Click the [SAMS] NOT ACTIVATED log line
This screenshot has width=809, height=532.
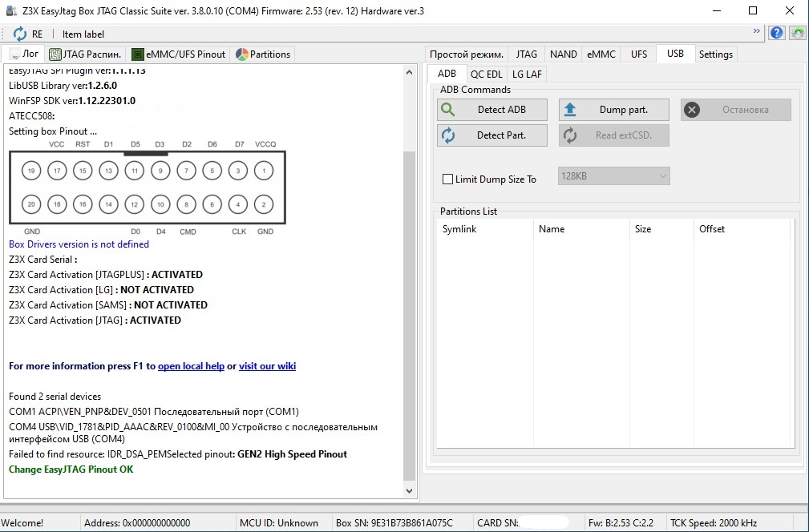(x=108, y=305)
